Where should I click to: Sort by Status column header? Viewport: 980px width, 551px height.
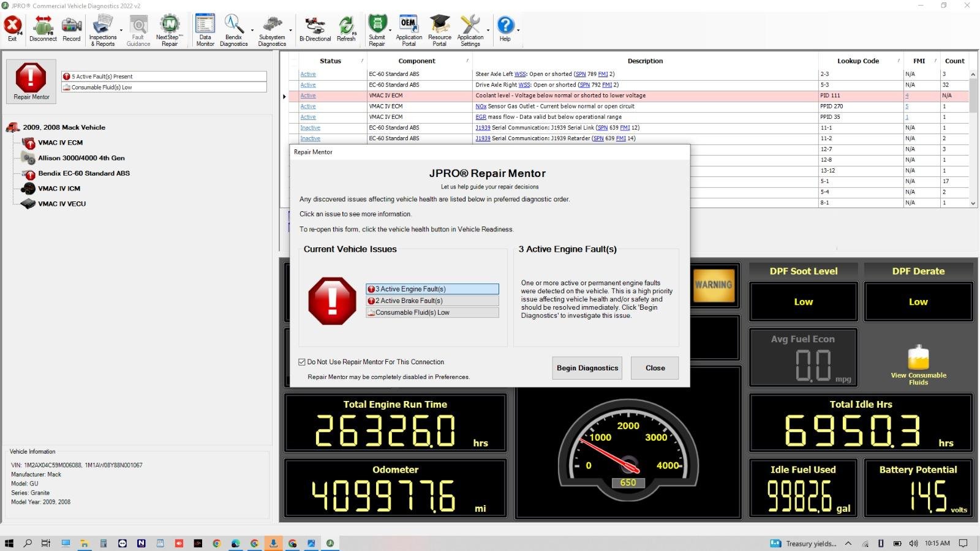330,61
